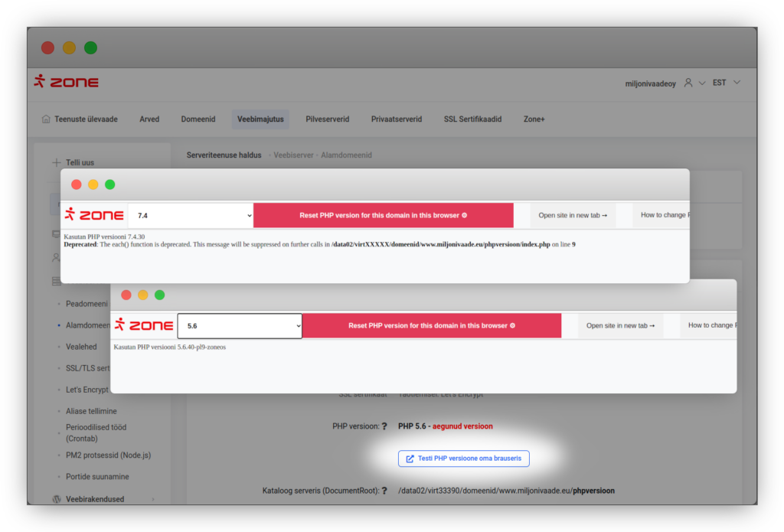Select the Veebimajutus tab
784x532 pixels.
tap(260, 119)
